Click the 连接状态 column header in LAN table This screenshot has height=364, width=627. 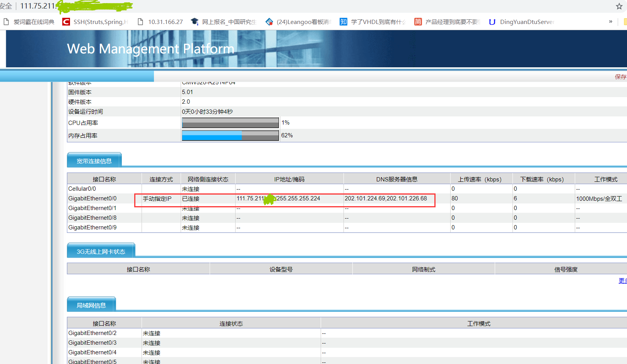click(x=231, y=323)
